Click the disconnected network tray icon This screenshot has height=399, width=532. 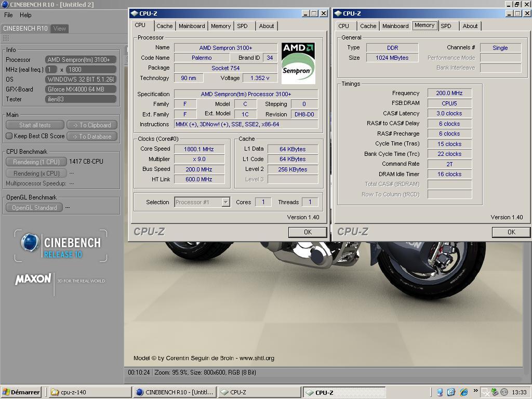click(x=485, y=392)
